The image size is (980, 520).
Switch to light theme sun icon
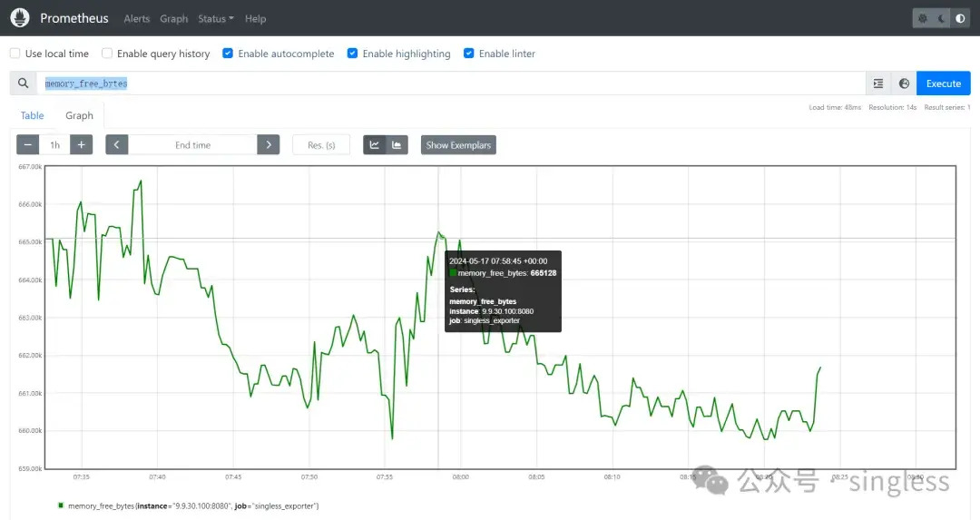click(923, 18)
